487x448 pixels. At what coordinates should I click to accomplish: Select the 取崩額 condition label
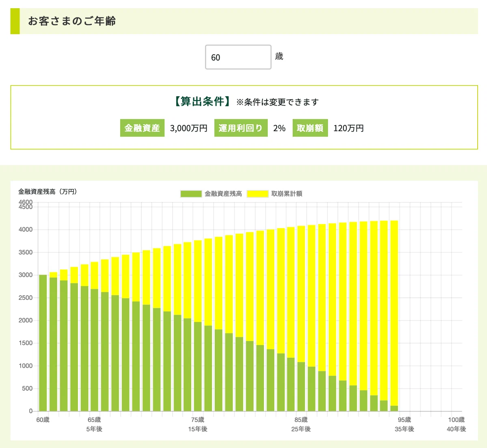(310, 128)
